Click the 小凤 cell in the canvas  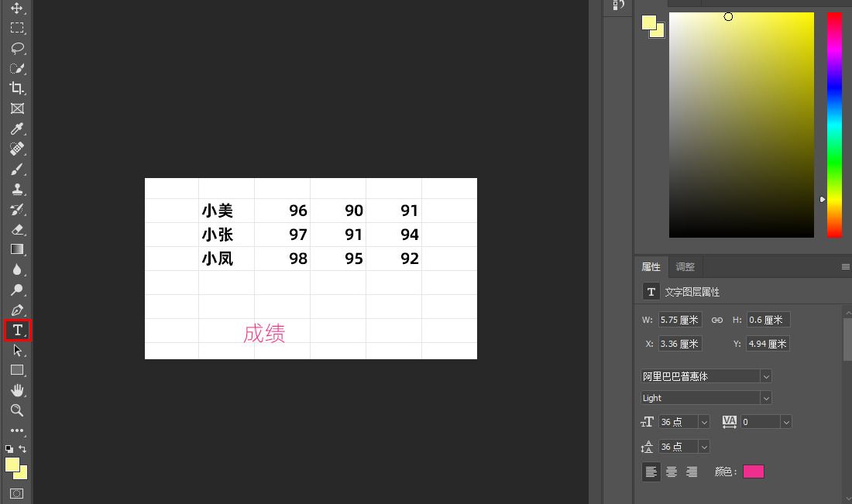pos(218,259)
